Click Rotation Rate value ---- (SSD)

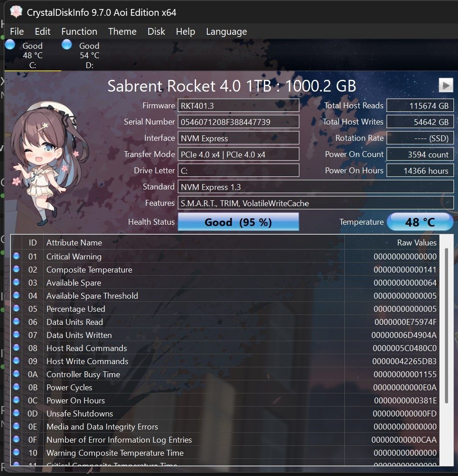pos(420,138)
